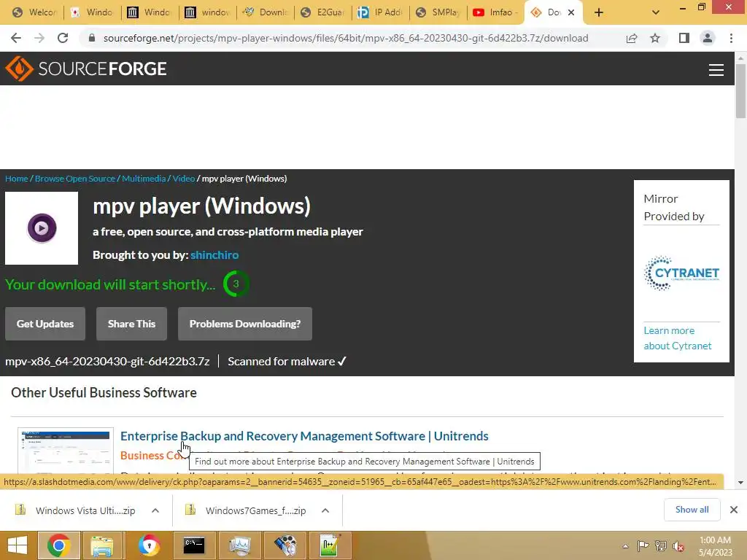Screen dimensions: 747x560
Task: Open the Command Prompt taskbar icon
Action: tap(194, 545)
